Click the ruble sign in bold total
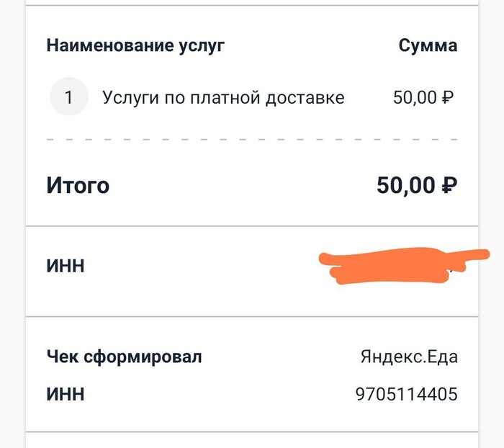The image size is (504, 448). (449, 186)
